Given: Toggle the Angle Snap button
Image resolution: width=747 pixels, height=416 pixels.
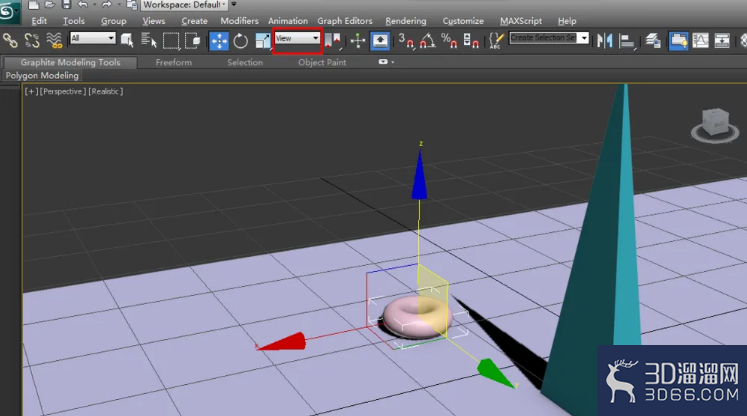Looking at the screenshot, I should tap(427, 41).
